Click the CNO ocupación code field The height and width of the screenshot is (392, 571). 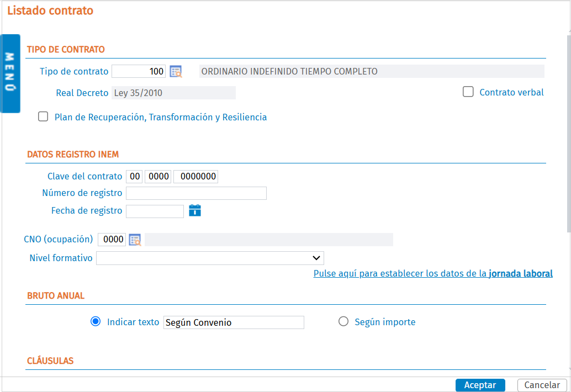click(112, 240)
